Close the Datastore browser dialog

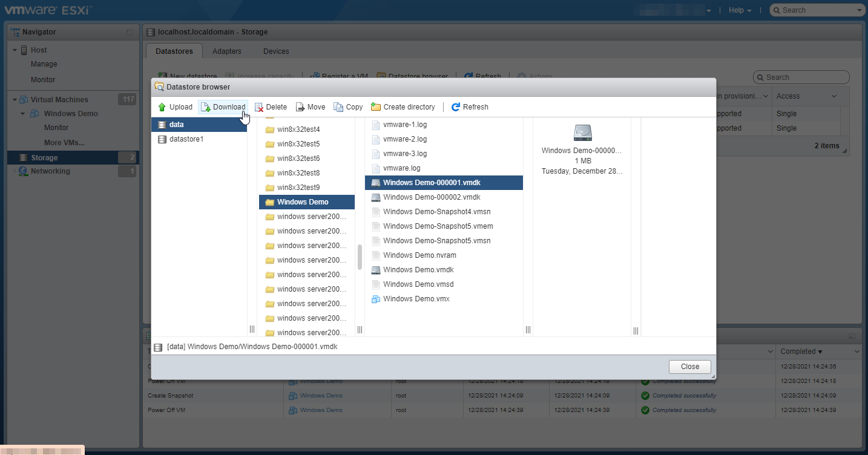pos(689,367)
